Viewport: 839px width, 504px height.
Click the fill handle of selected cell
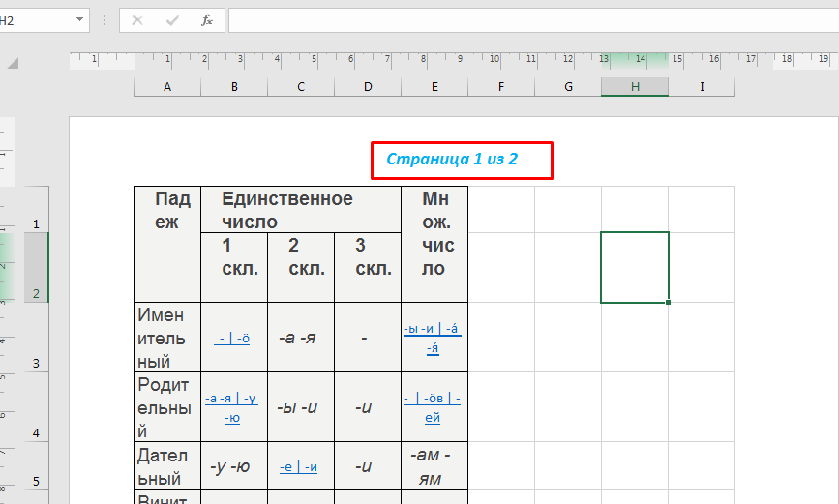(x=668, y=303)
